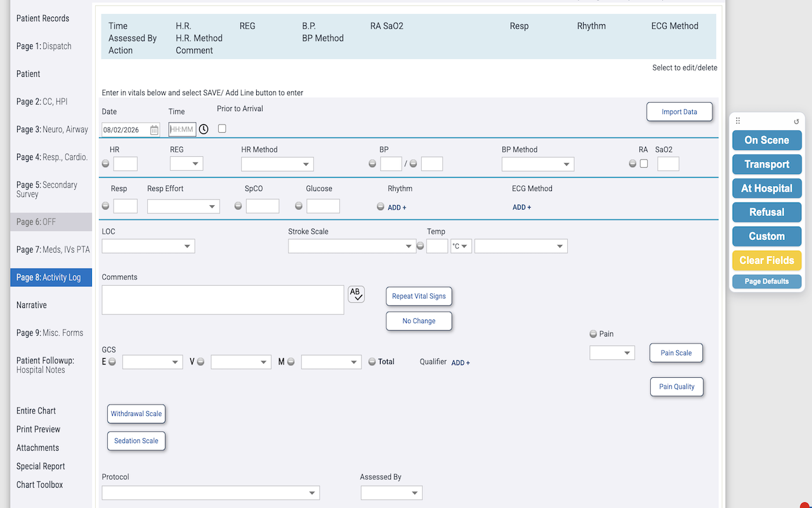Toggle the round indicator before Temp field

(420, 246)
